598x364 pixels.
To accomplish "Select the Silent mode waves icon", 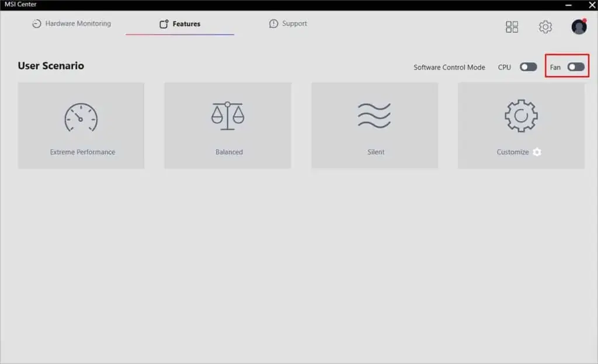I will pyautogui.click(x=375, y=115).
